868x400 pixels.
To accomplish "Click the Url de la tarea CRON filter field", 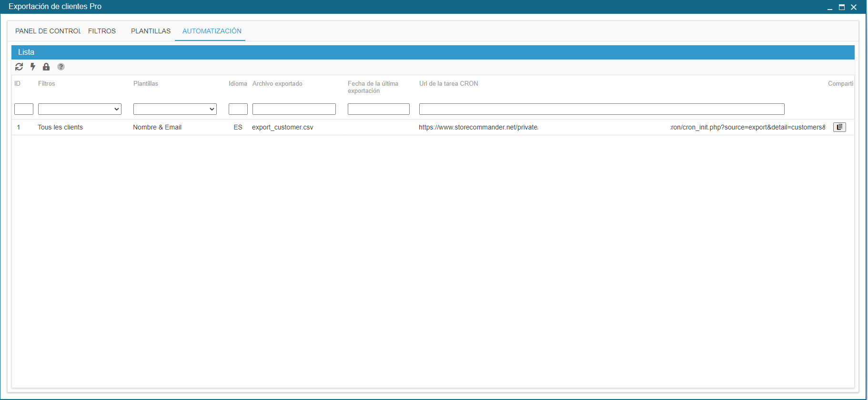I will pos(601,109).
